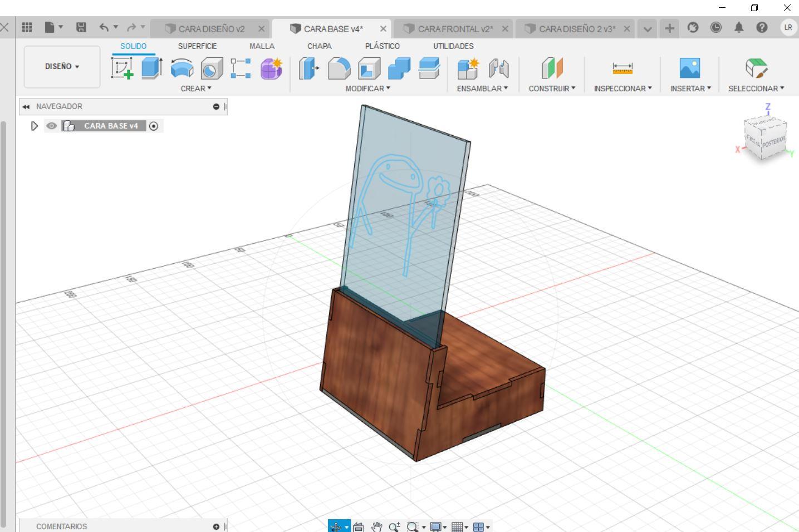Open the LR user profile menu

[x=788, y=27]
